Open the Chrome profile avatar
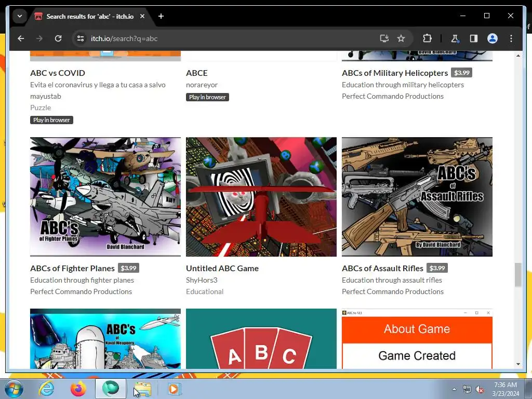The height and width of the screenshot is (399, 532). (493, 38)
